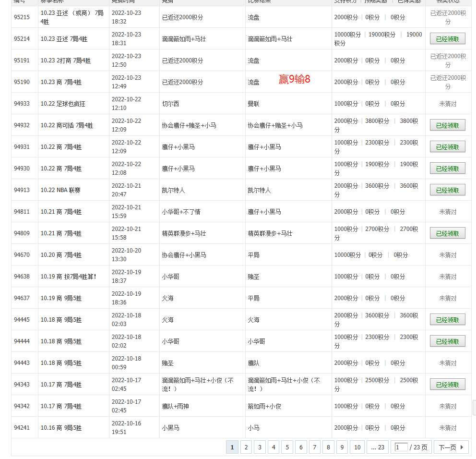Go to page 7 in pagination

pos(314,447)
